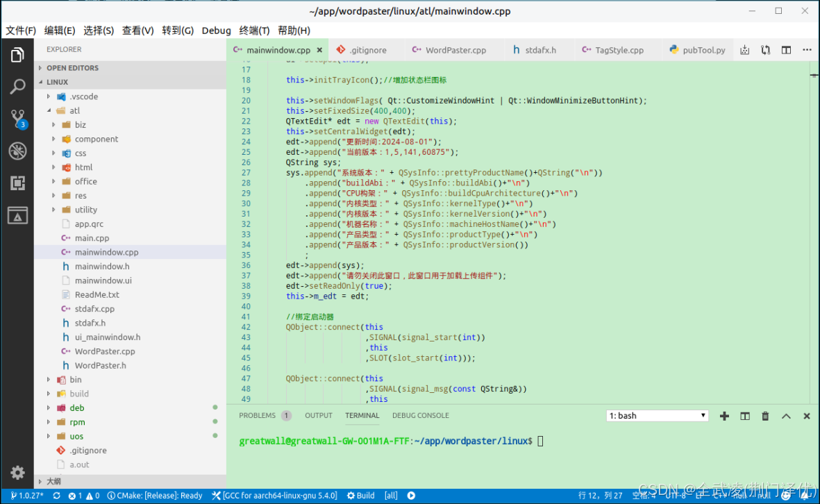The image size is (820, 504).
Task: Open ui_mainwindow.h in the explorer
Action: tap(131, 337)
